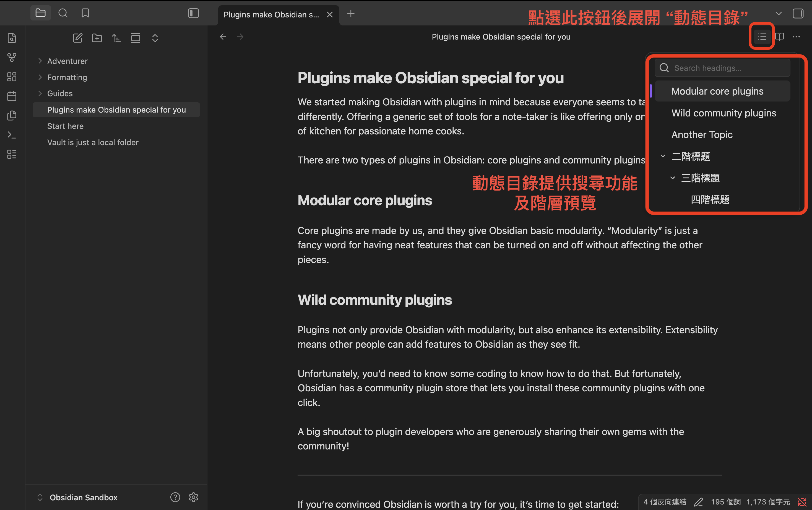Open search in the sidebar
The height and width of the screenshot is (510, 812).
pos(63,13)
